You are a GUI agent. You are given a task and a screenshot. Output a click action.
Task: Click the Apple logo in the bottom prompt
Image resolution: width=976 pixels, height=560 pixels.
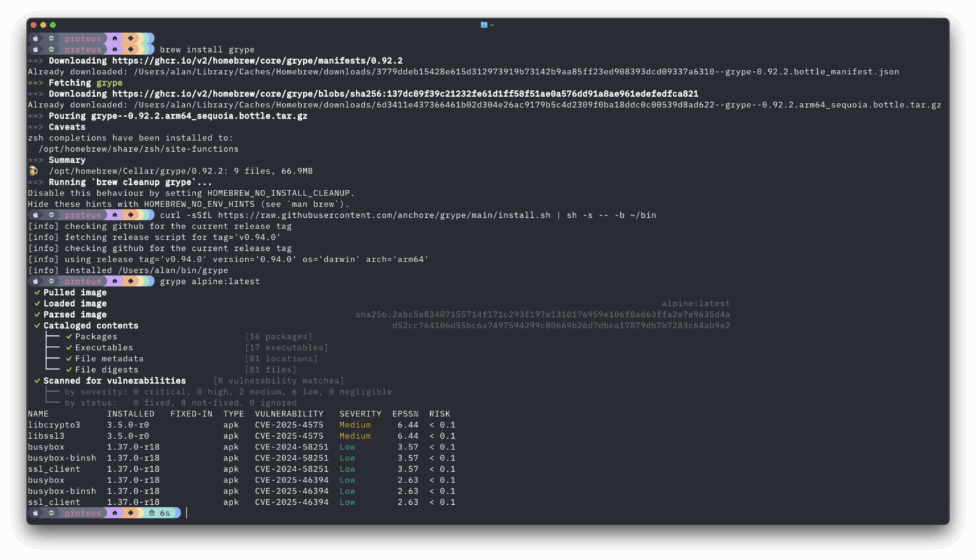point(36,513)
